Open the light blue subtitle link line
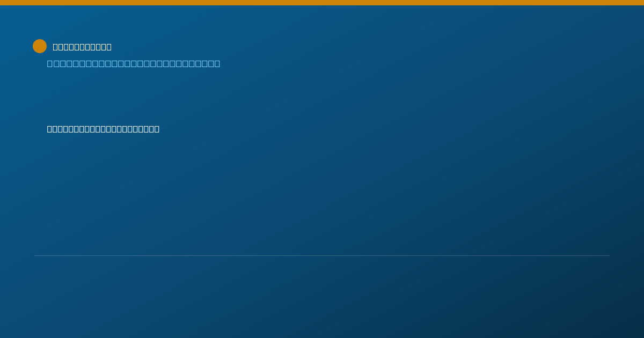This screenshot has height=338, width=644. [x=134, y=64]
